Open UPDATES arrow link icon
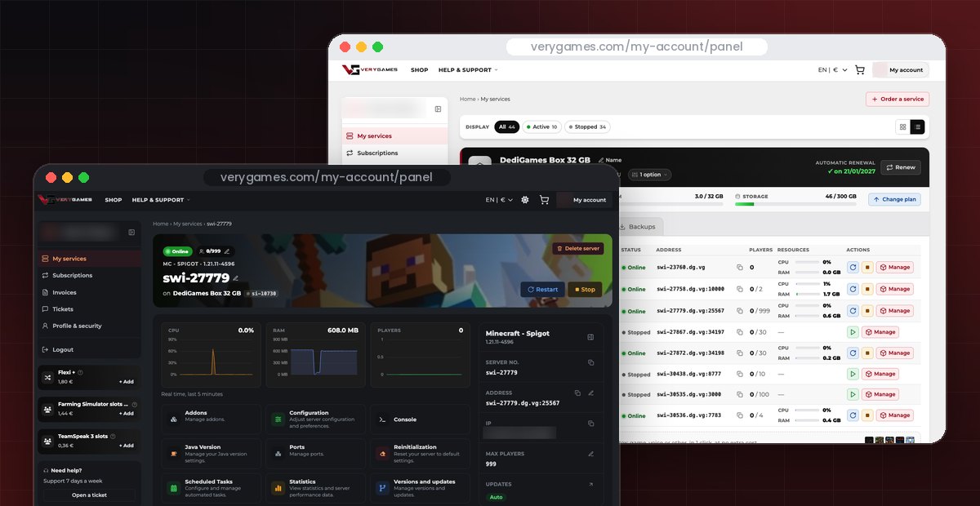The height and width of the screenshot is (506, 980). [590, 484]
